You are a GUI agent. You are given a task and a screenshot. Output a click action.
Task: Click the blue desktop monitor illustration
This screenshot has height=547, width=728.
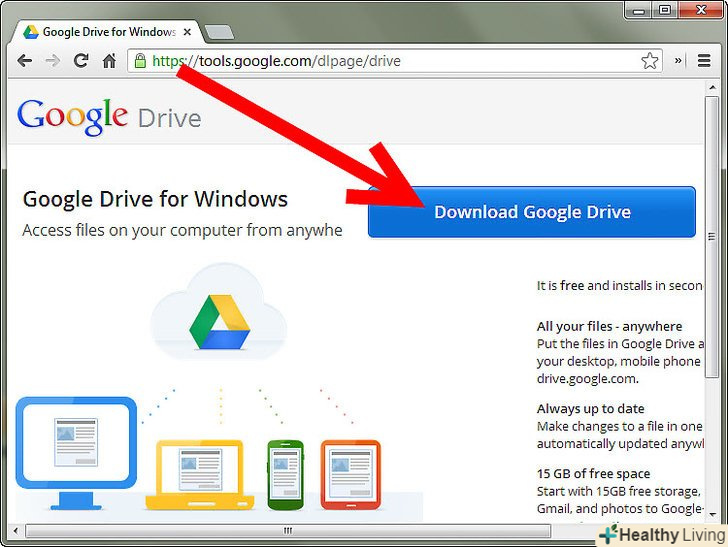click(76, 453)
